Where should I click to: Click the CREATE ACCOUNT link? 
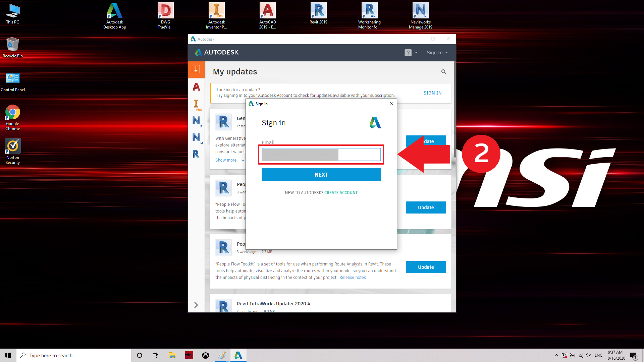click(341, 192)
